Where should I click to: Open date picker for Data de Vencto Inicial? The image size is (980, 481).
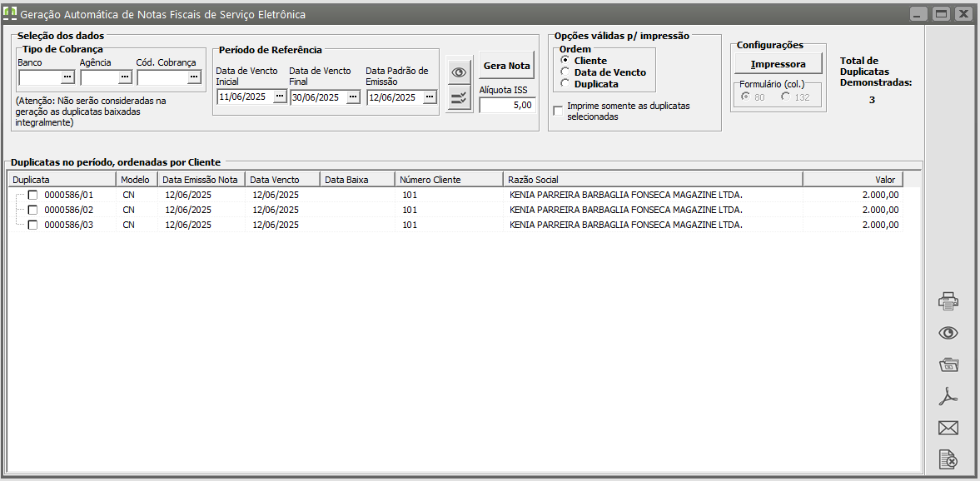[x=280, y=97]
